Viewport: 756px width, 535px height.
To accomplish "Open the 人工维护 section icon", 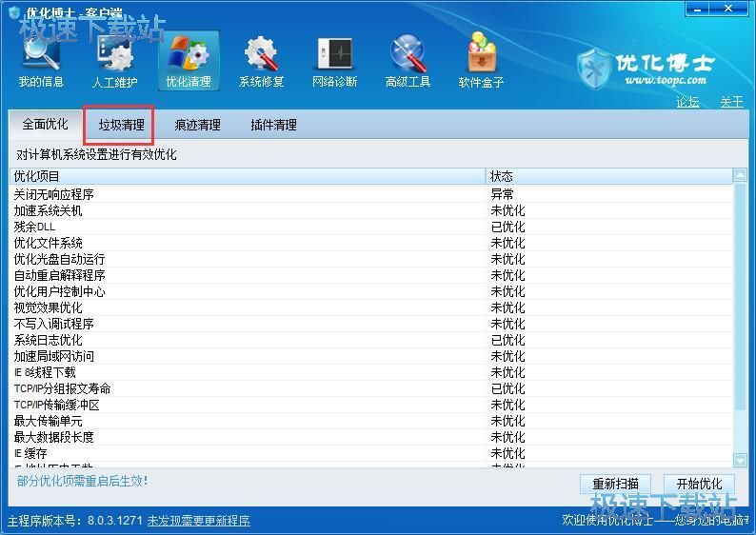I will pos(115,60).
